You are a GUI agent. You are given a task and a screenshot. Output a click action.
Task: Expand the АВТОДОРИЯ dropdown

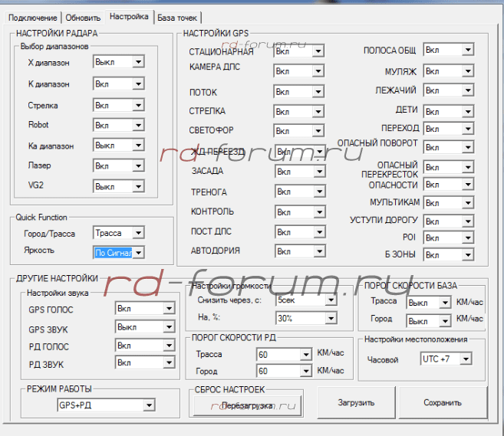point(300,251)
